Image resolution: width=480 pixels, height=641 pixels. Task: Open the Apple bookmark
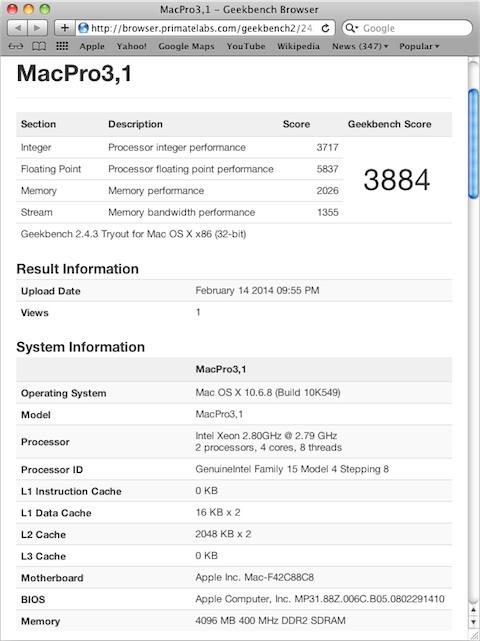click(x=92, y=47)
